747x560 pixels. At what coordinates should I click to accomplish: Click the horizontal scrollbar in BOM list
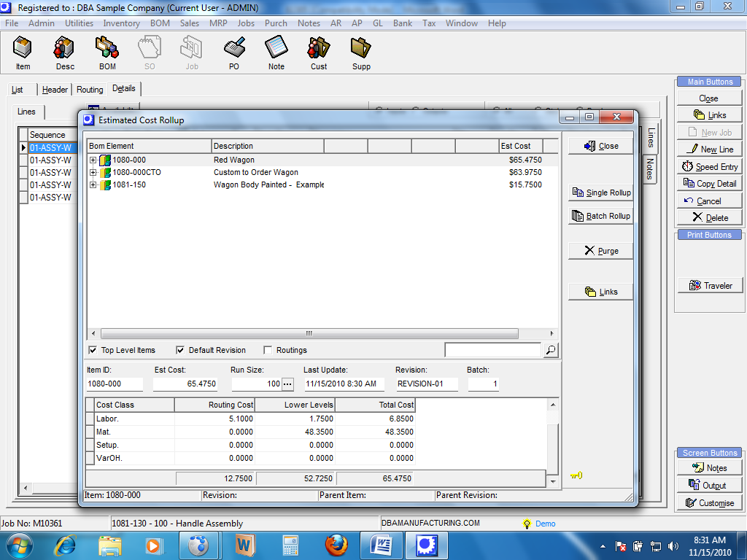tap(309, 333)
